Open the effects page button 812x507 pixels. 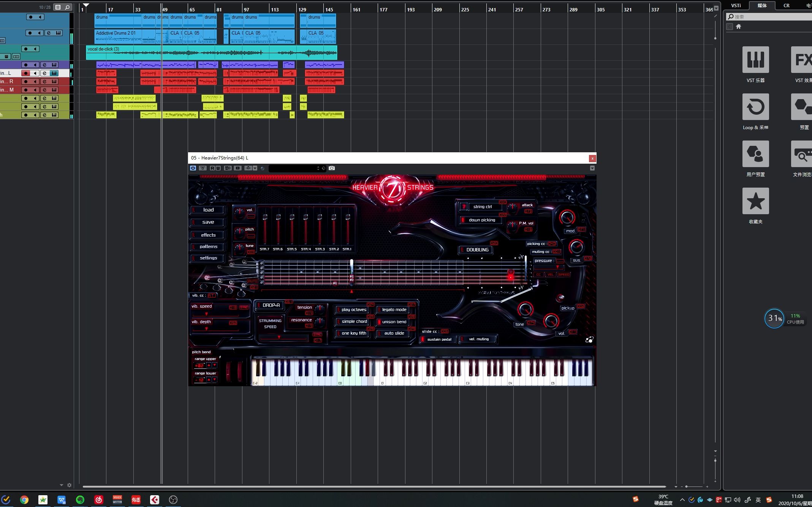click(208, 235)
